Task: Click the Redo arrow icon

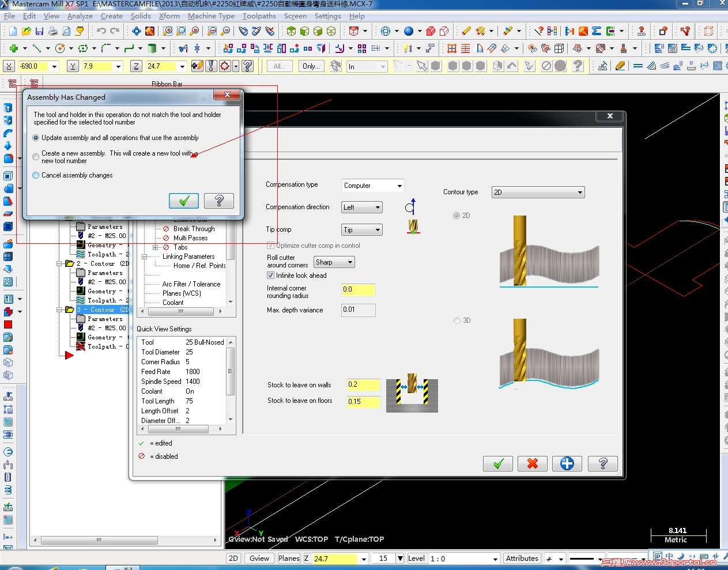Action: pos(115,31)
